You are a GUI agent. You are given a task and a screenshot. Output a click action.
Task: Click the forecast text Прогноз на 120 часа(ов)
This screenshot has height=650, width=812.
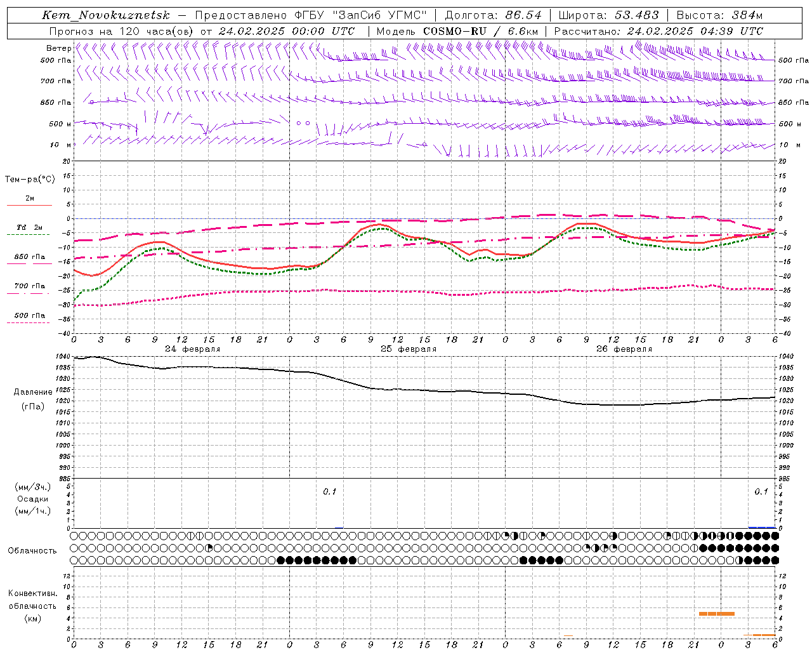point(122,31)
